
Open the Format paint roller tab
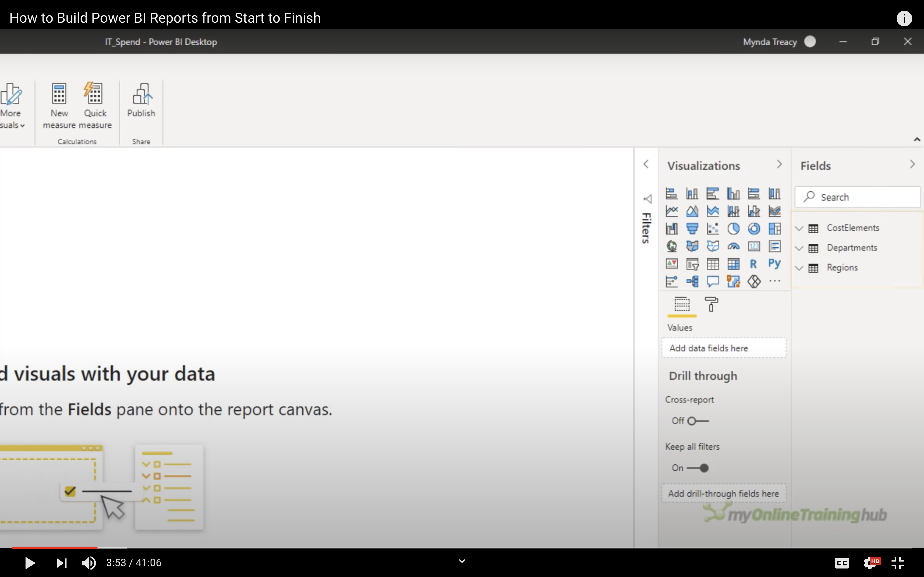(711, 304)
